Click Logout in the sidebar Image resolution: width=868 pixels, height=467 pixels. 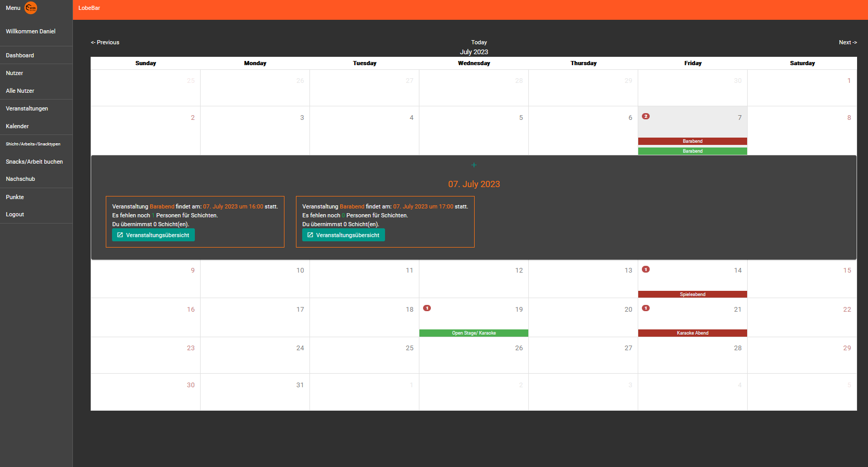(15, 214)
